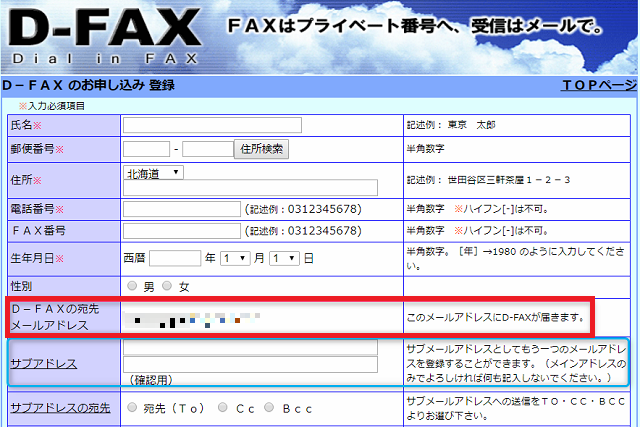Image resolution: width=640 pixels, height=427 pixels.
Task: Open the TOPページ link
Action: click(x=599, y=85)
